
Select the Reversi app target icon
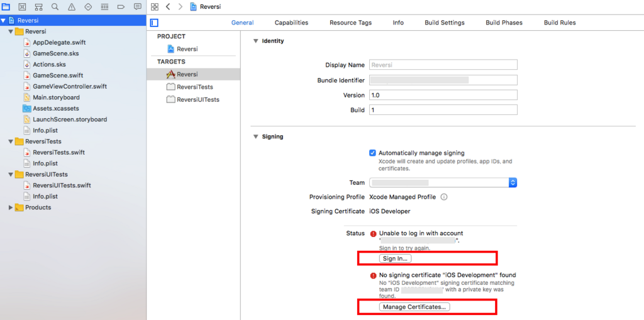click(x=171, y=74)
